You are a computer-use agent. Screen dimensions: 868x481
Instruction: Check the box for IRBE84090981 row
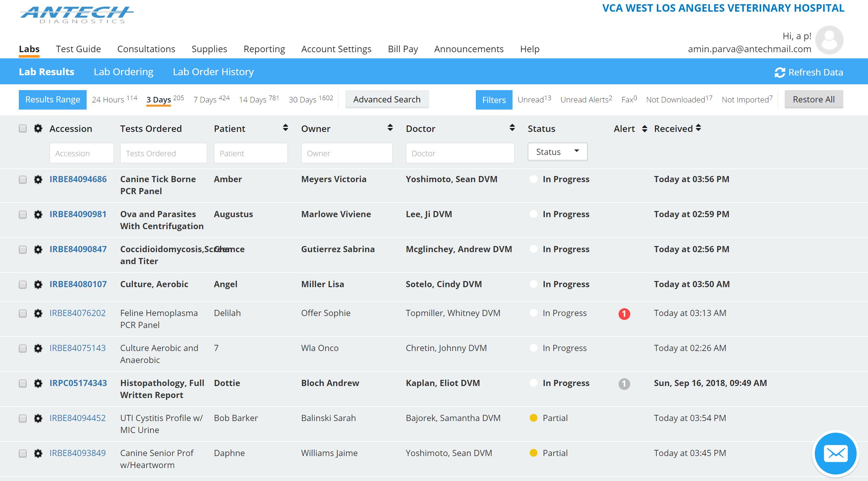pos(23,215)
